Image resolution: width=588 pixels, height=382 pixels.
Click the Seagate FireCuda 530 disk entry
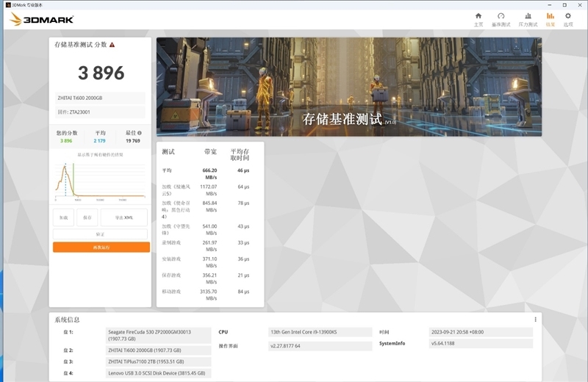tap(159, 335)
